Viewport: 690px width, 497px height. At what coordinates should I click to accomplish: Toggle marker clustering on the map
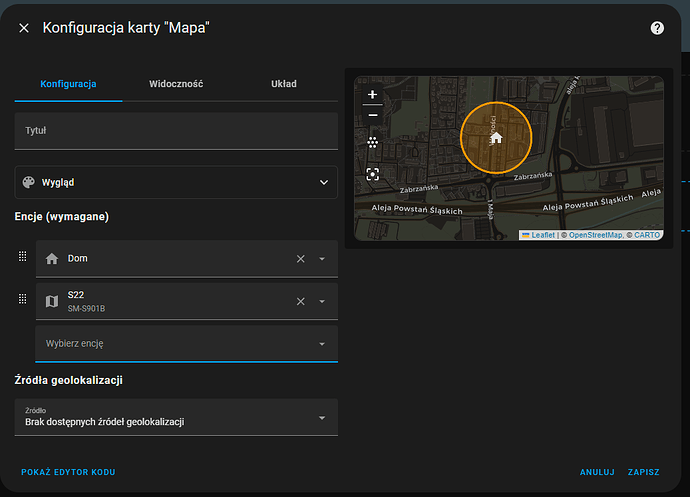pos(373,142)
